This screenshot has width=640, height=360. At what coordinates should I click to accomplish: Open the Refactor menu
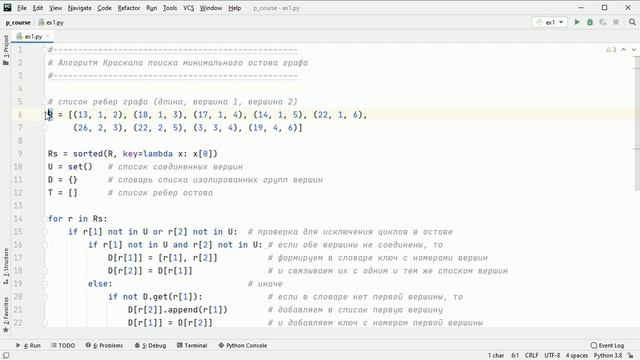[129, 8]
